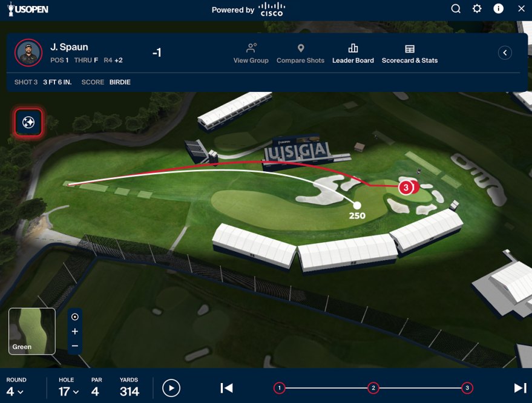532x403 pixels.
Task: Recenter the map view
Action: coord(75,316)
